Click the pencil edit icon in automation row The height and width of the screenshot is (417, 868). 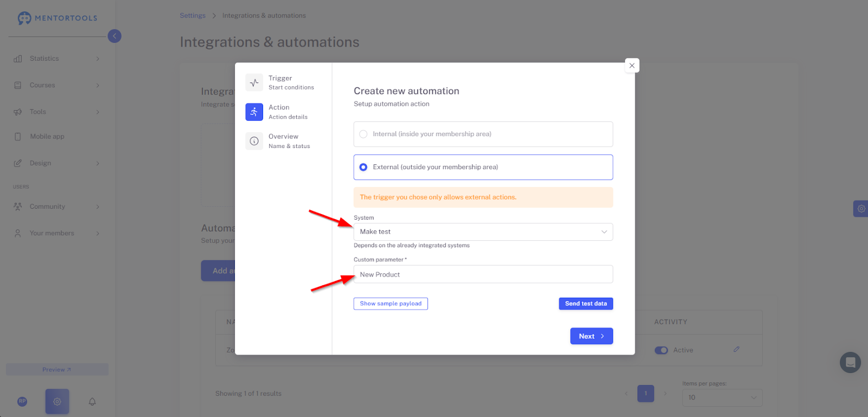[736, 349]
